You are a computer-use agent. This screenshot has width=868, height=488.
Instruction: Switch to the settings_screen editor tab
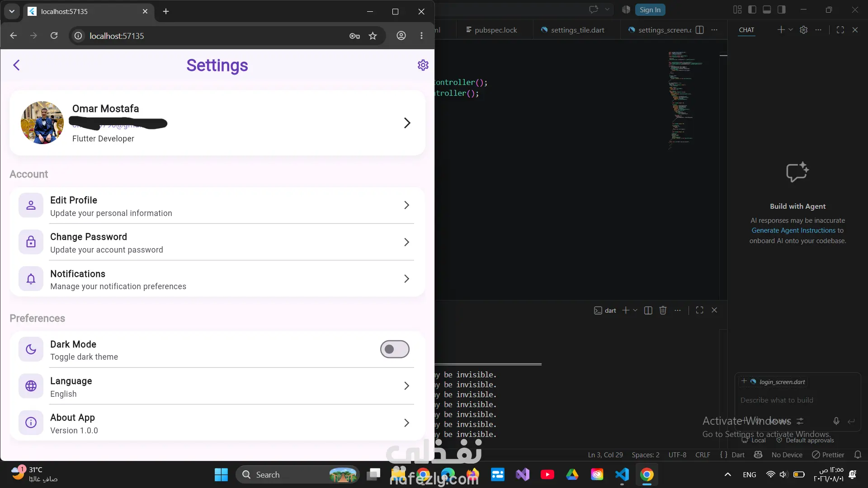point(660,30)
